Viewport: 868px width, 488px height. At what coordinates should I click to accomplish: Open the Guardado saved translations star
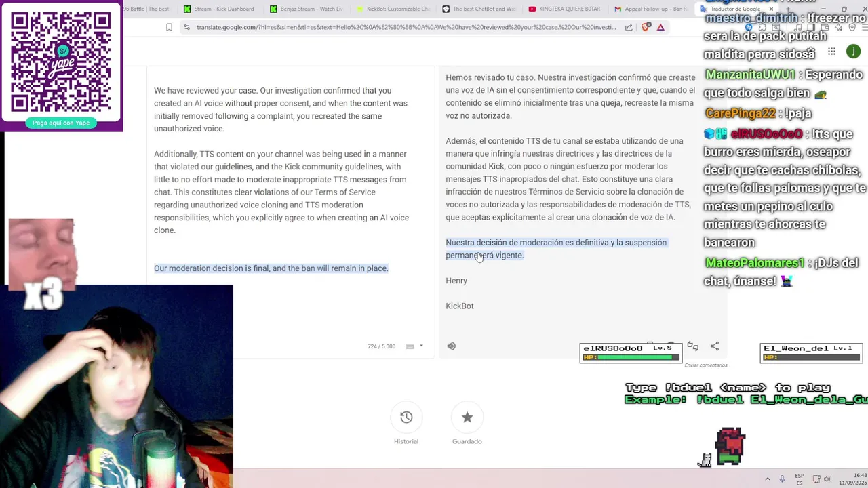click(467, 418)
